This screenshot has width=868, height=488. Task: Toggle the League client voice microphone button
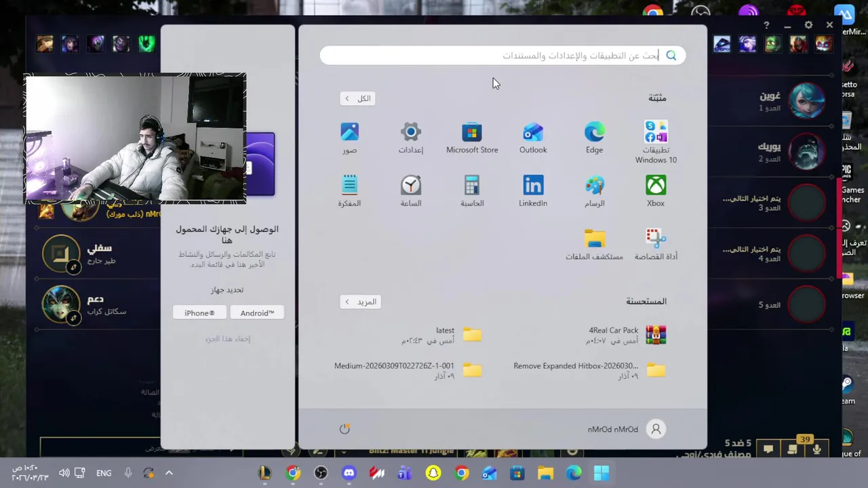click(x=817, y=449)
